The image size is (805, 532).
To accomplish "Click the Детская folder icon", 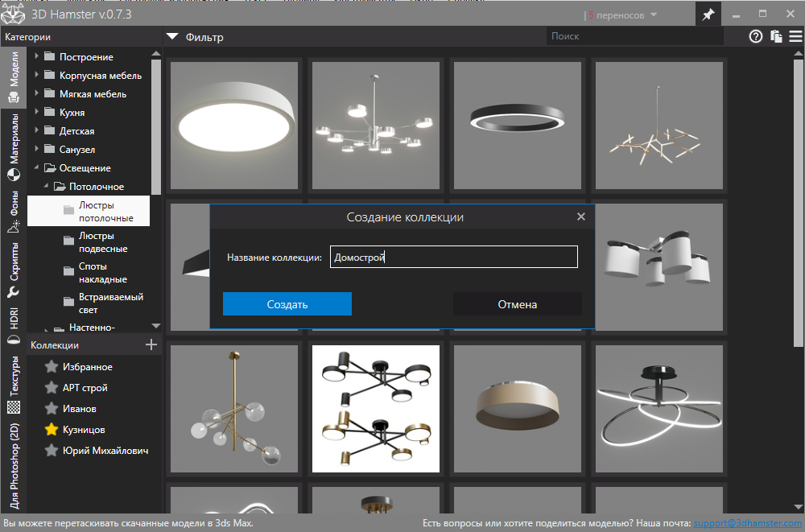I will click(50, 130).
